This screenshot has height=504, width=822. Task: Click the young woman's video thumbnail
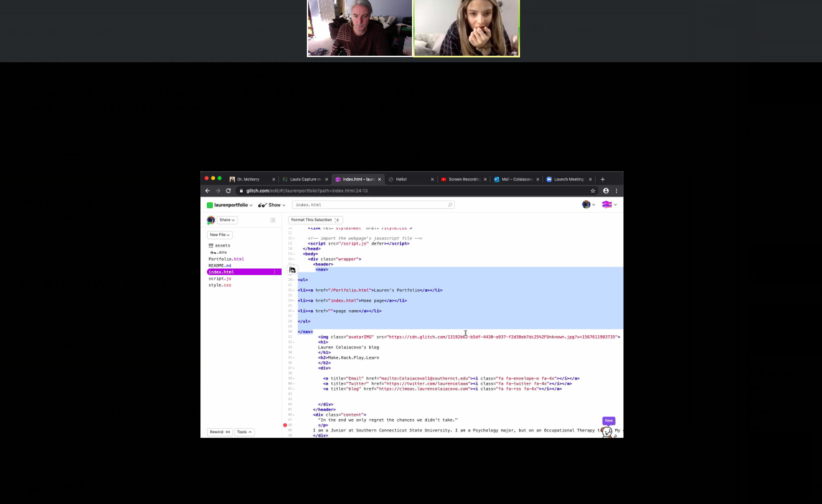click(466, 28)
